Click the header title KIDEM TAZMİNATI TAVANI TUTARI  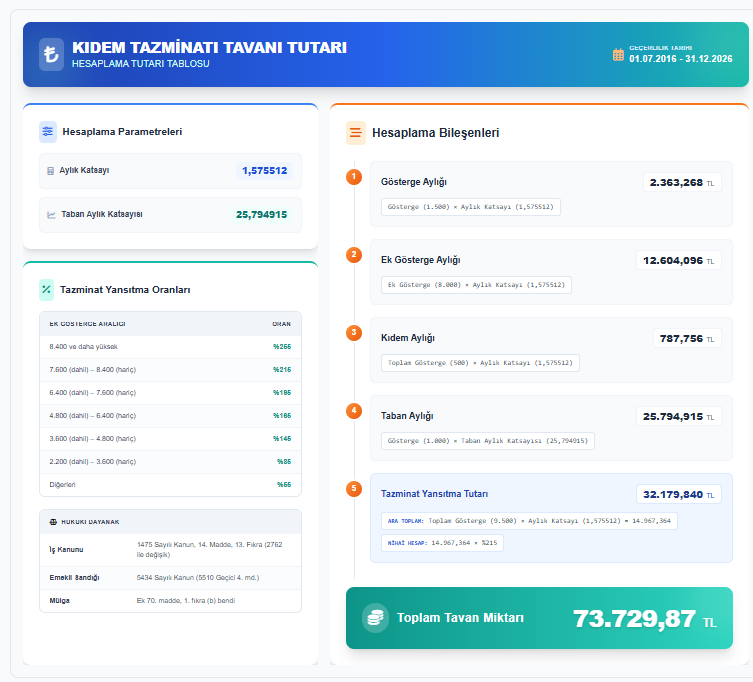click(209, 48)
